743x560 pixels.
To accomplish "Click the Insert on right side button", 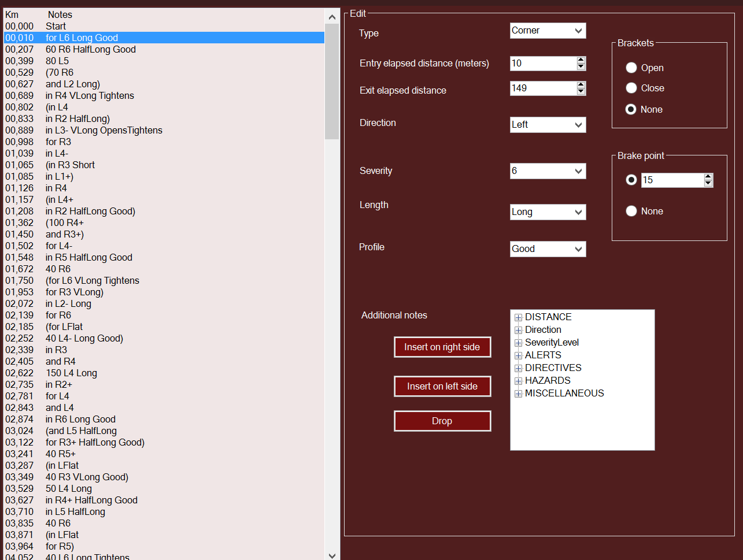I will click(x=442, y=347).
